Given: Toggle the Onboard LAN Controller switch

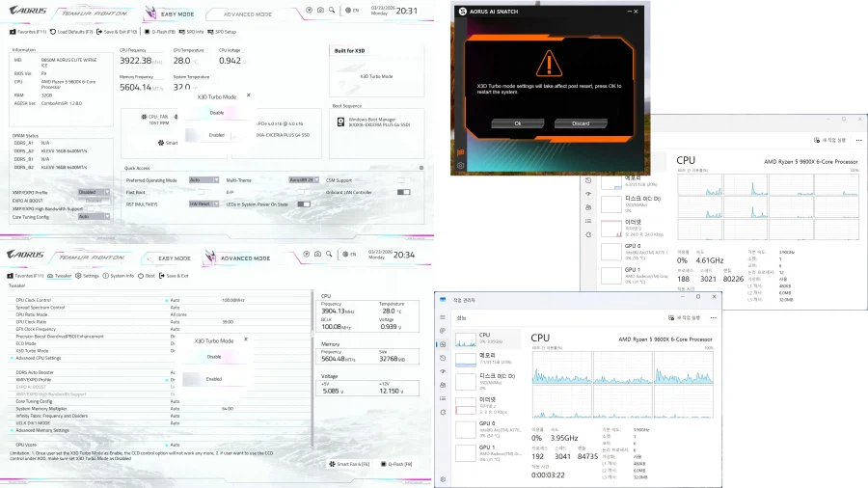Looking at the screenshot, I should (x=403, y=192).
